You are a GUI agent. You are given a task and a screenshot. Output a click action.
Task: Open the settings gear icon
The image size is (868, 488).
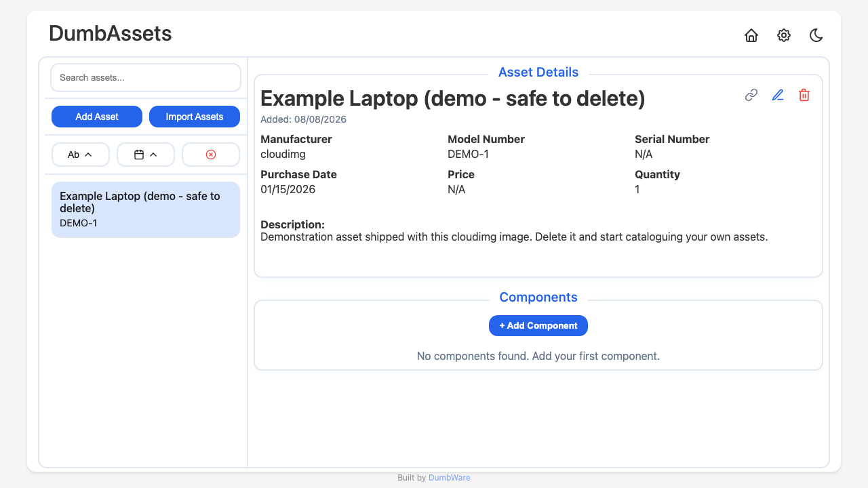[784, 35]
